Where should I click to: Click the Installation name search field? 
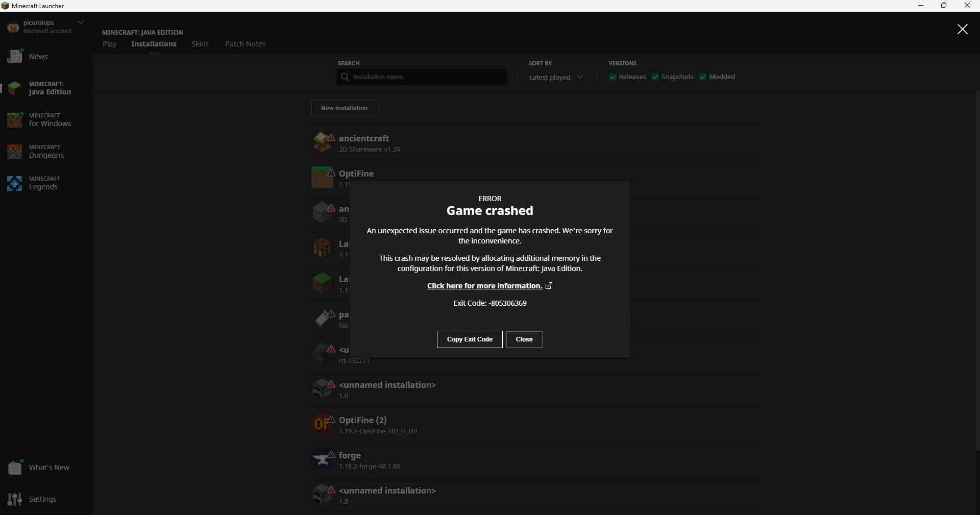[422, 77]
